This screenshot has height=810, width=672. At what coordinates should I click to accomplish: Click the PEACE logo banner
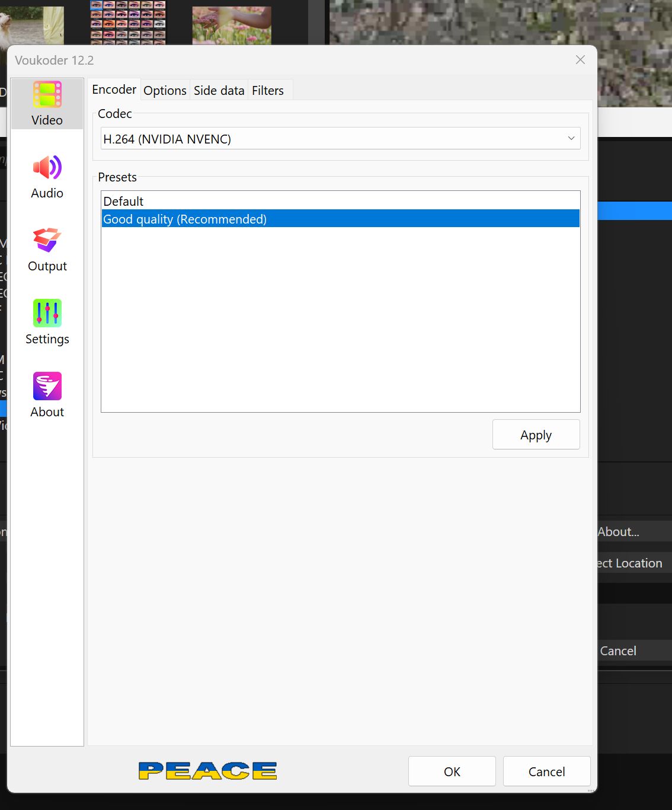pyautogui.click(x=207, y=771)
